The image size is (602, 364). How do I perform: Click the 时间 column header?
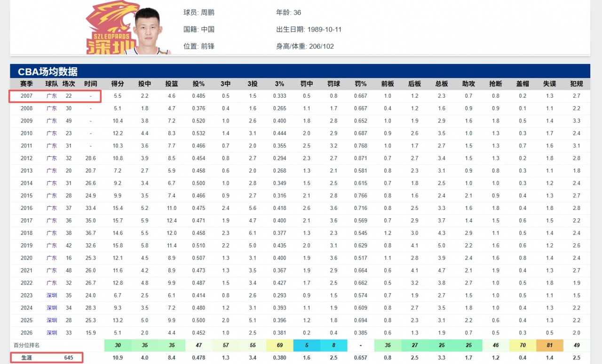pyautogui.click(x=91, y=84)
